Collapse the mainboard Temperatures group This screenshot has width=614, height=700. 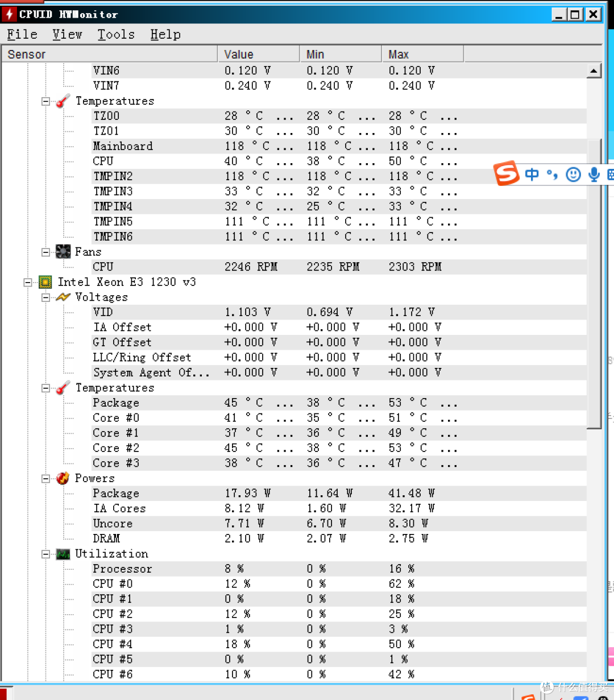tap(45, 101)
